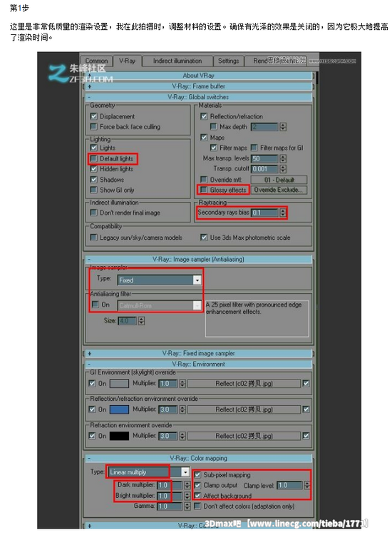Screen dimensions: 392x535
Task: Toggle Hidden lights checkbox
Action: click(94, 169)
